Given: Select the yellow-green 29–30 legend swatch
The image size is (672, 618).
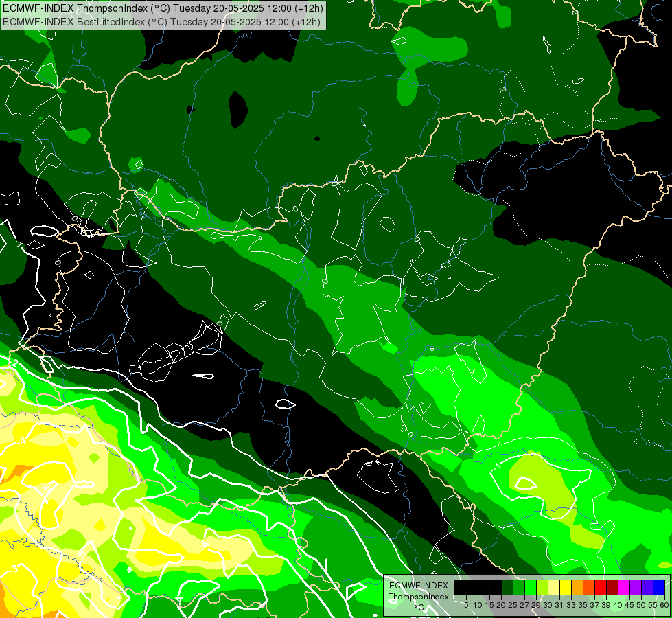Looking at the screenshot, I should pos(542,587).
